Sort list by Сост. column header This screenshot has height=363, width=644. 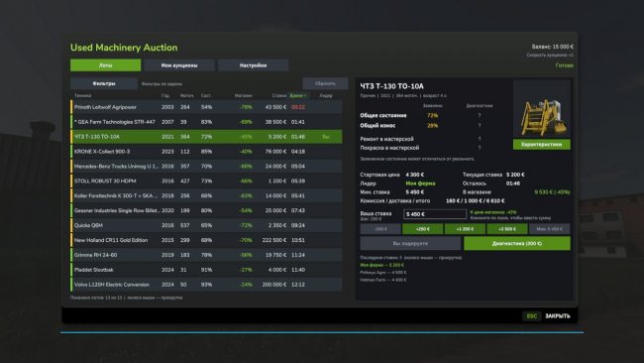point(206,95)
